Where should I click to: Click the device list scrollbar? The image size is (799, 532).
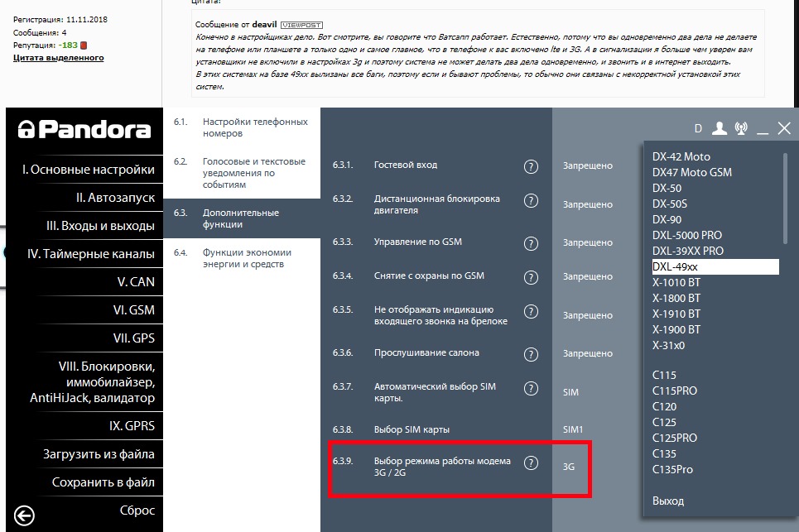point(785,194)
